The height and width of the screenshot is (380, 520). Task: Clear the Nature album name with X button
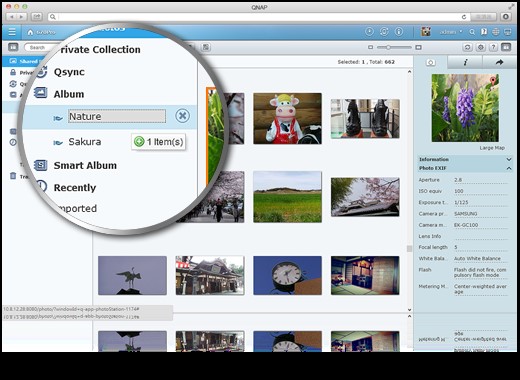coord(182,116)
